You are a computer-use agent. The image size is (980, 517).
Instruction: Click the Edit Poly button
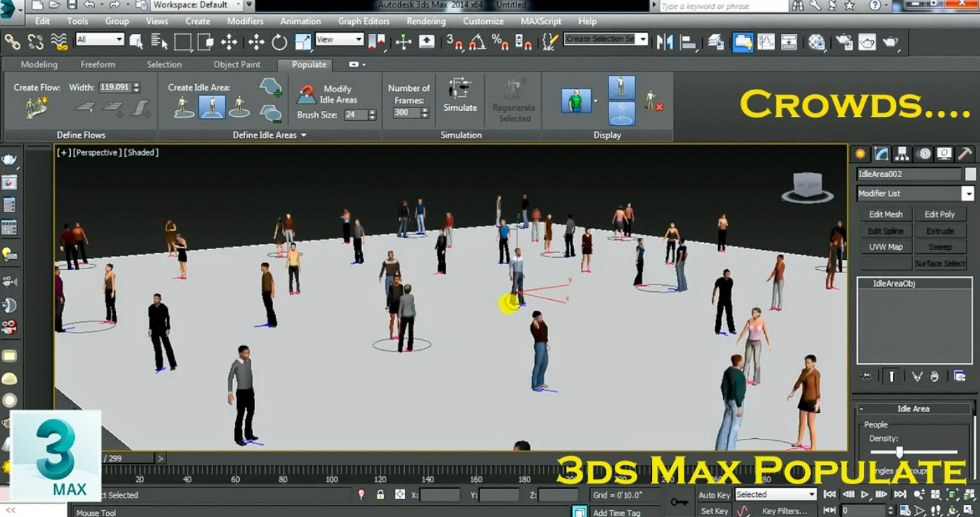(x=939, y=214)
